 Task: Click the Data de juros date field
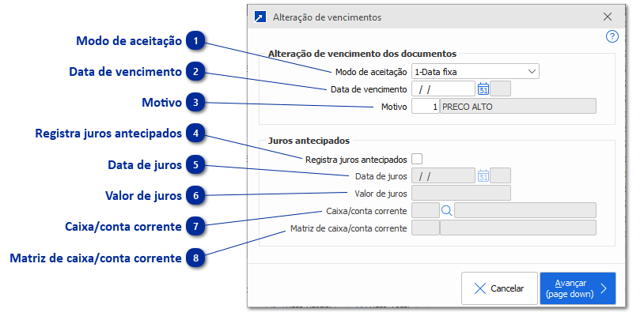(x=443, y=176)
